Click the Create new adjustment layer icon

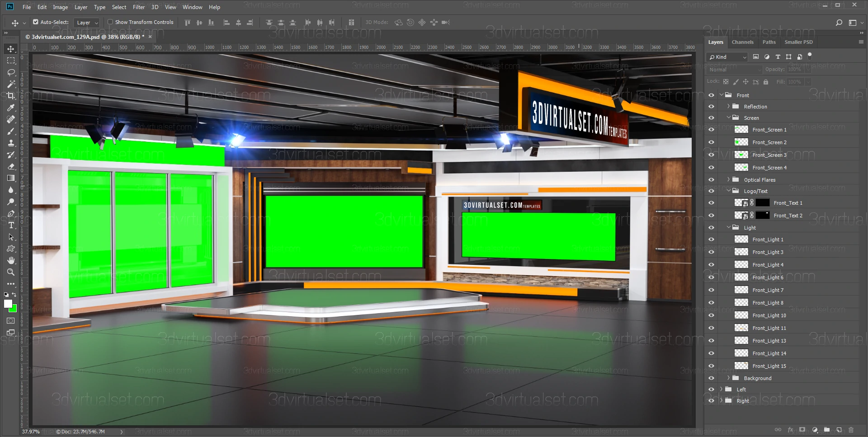[815, 430]
